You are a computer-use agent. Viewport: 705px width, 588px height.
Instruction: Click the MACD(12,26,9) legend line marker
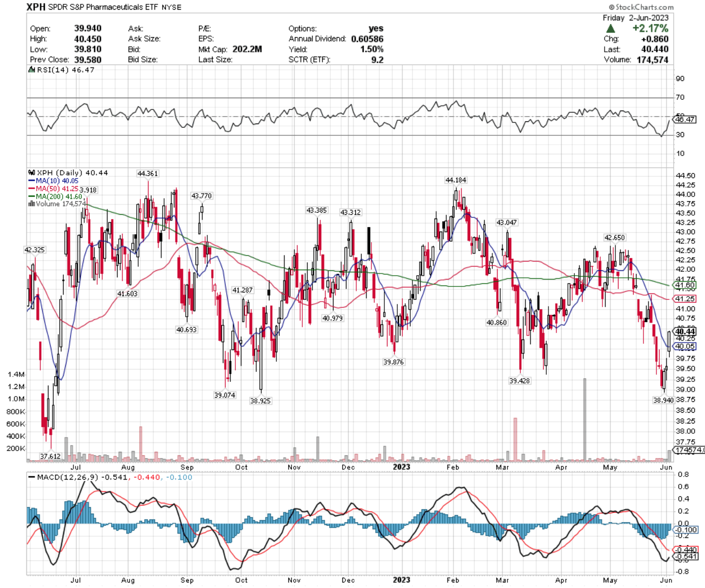point(31,477)
